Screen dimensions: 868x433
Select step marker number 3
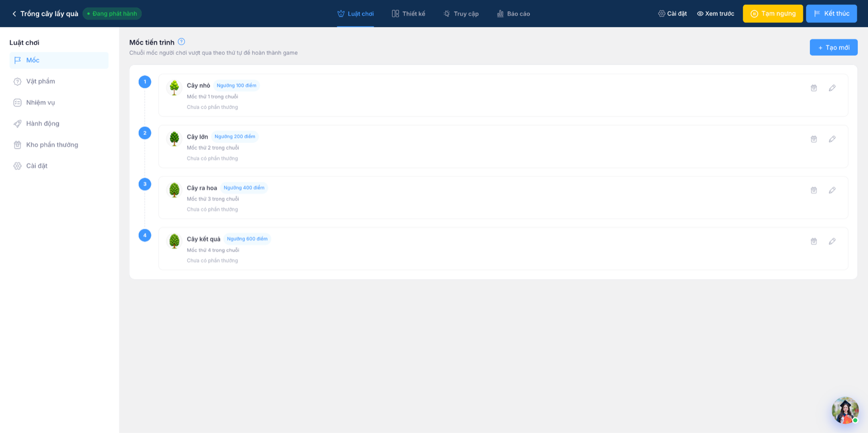[145, 184]
